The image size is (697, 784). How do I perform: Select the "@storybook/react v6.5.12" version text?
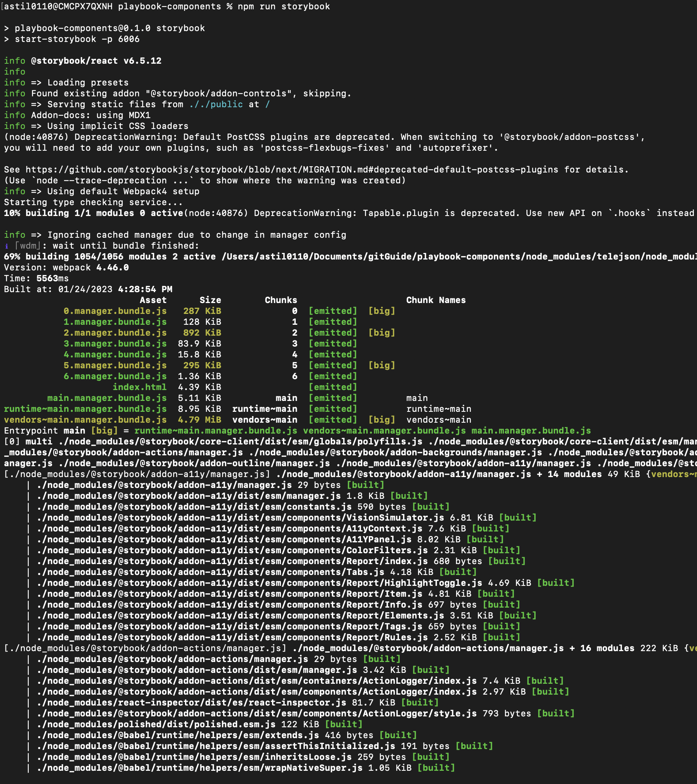point(96,61)
